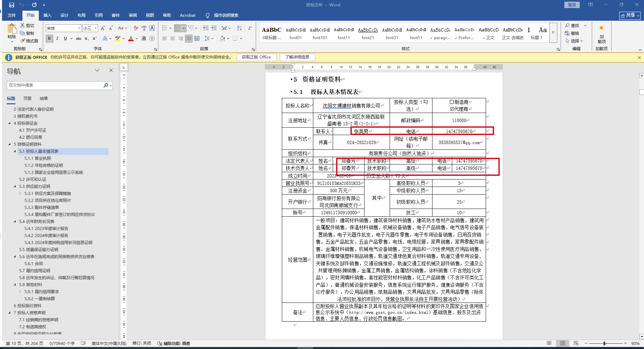Apply subscript formatting
Image resolution: width=644 pixels, height=349 pixels.
pos(87,38)
